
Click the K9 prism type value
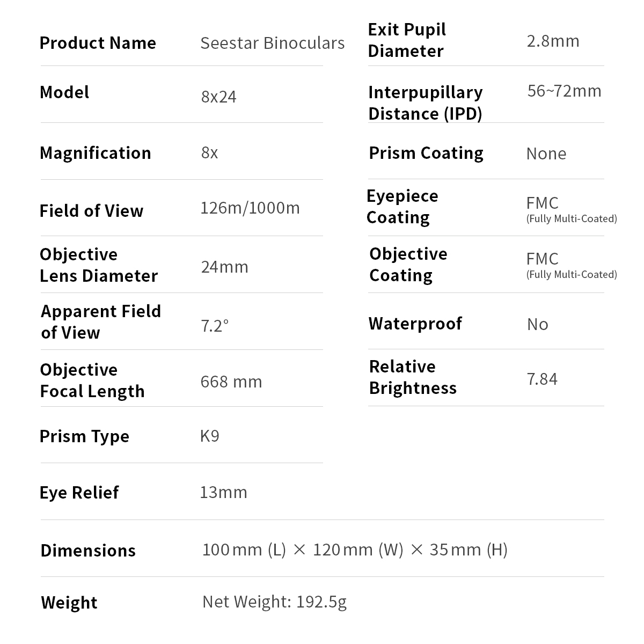click(209, 436)
